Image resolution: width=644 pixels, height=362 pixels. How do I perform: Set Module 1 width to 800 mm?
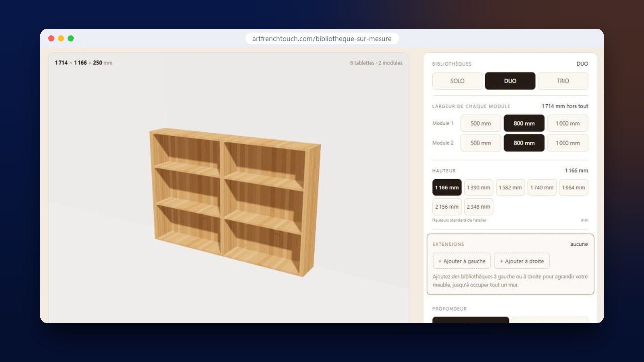coord(524,123)
